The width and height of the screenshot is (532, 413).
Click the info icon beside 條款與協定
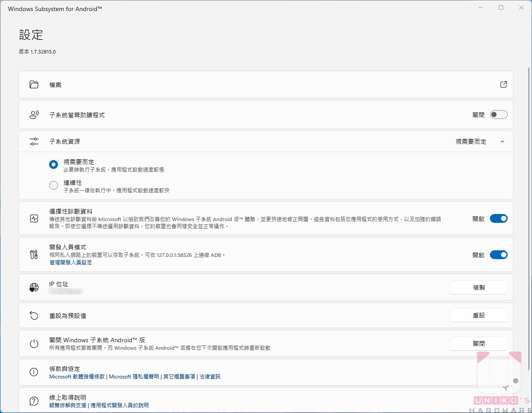point(34,372)
